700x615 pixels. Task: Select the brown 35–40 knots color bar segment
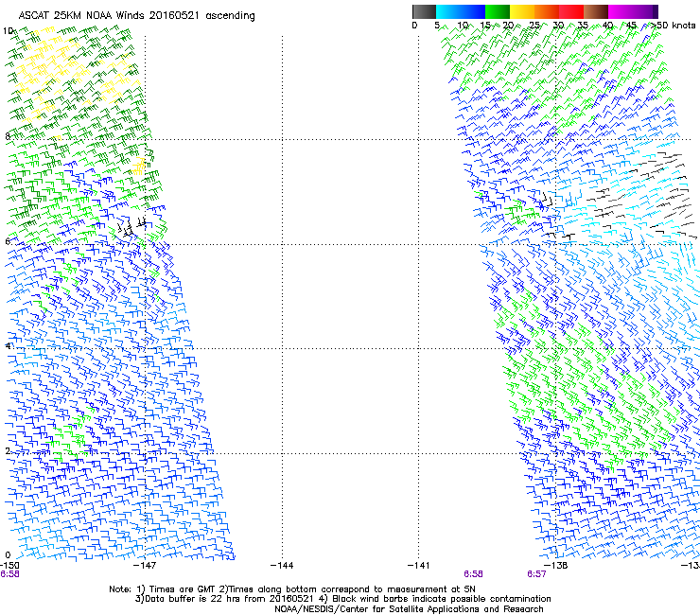596,11
